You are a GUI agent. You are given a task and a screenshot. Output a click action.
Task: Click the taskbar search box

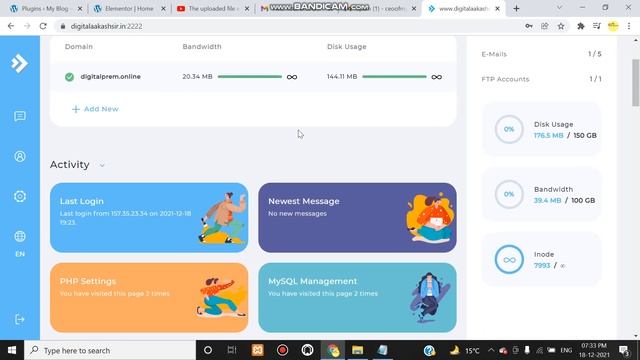point(110,350)
